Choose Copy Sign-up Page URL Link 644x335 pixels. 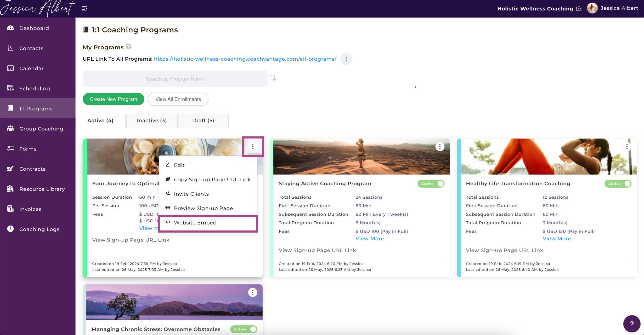tap(208, 180)
